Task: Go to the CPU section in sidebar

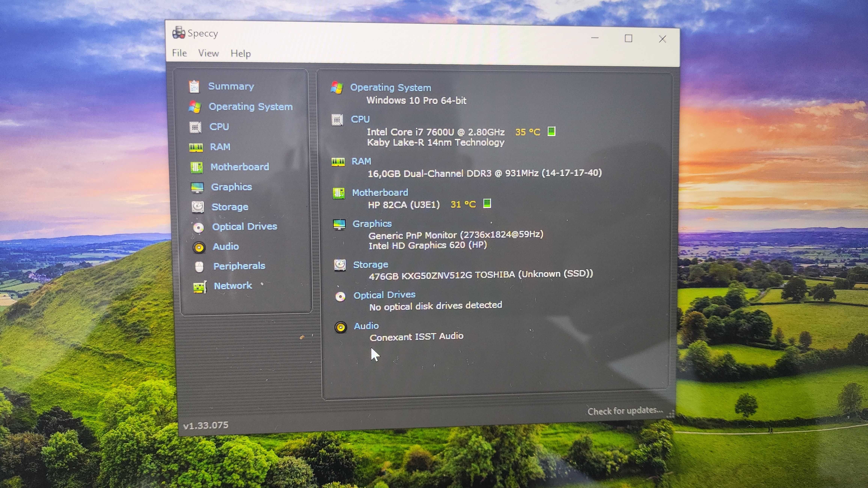Action: point(219,127)
